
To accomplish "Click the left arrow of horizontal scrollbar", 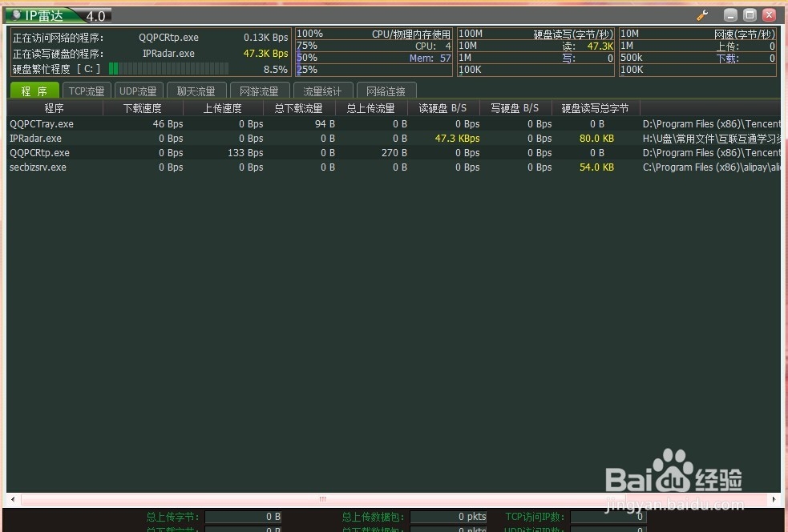I will click(x=13, y=499).
